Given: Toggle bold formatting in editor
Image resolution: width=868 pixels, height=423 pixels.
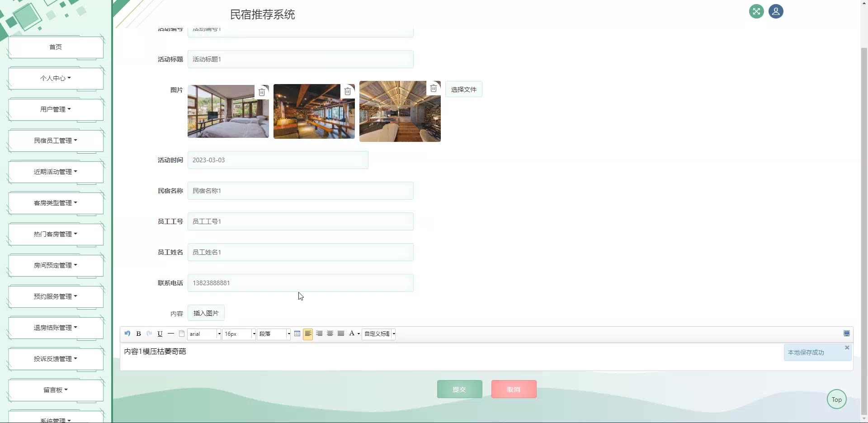Looking at the screenshot, I should pos(138,334).
